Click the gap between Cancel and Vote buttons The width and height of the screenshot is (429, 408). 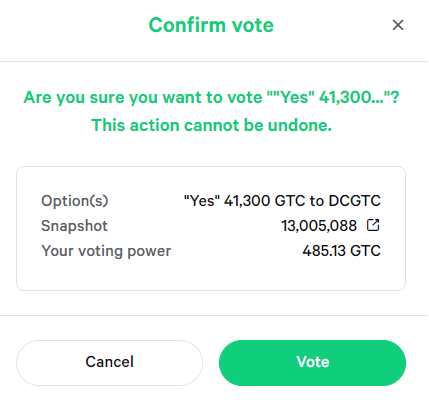coord(211,363)
